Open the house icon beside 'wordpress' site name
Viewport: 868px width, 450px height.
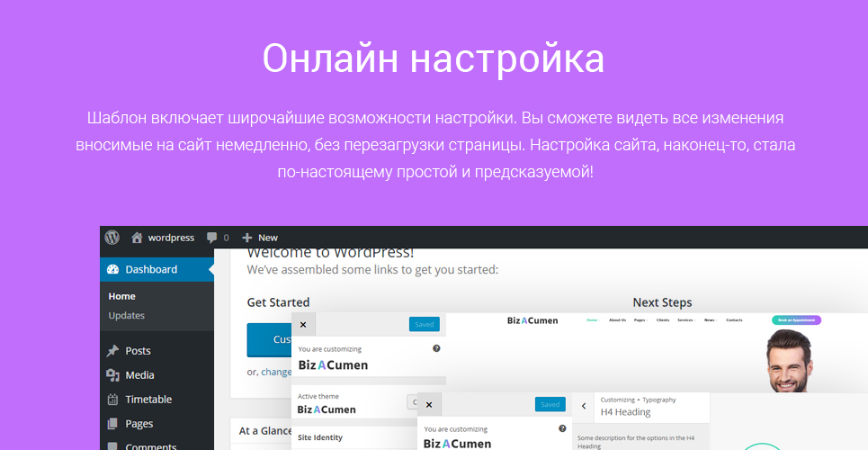click(137, 238)
